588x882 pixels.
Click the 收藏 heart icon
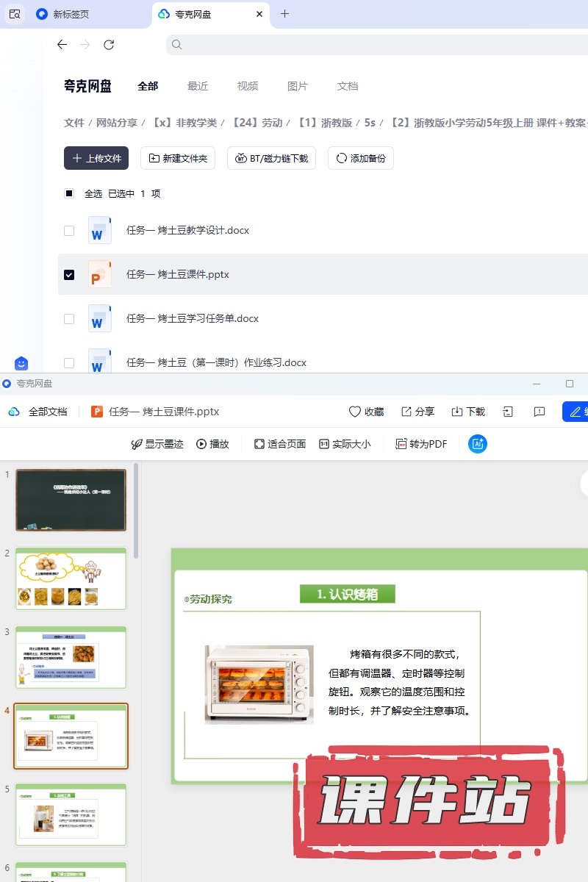355,412
